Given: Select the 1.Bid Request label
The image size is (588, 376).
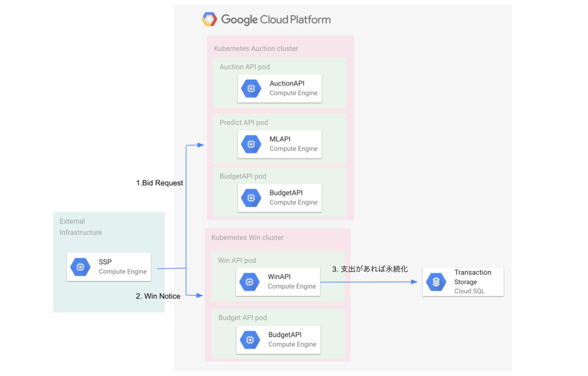Looking at the screenshot, I should [160, 183].
